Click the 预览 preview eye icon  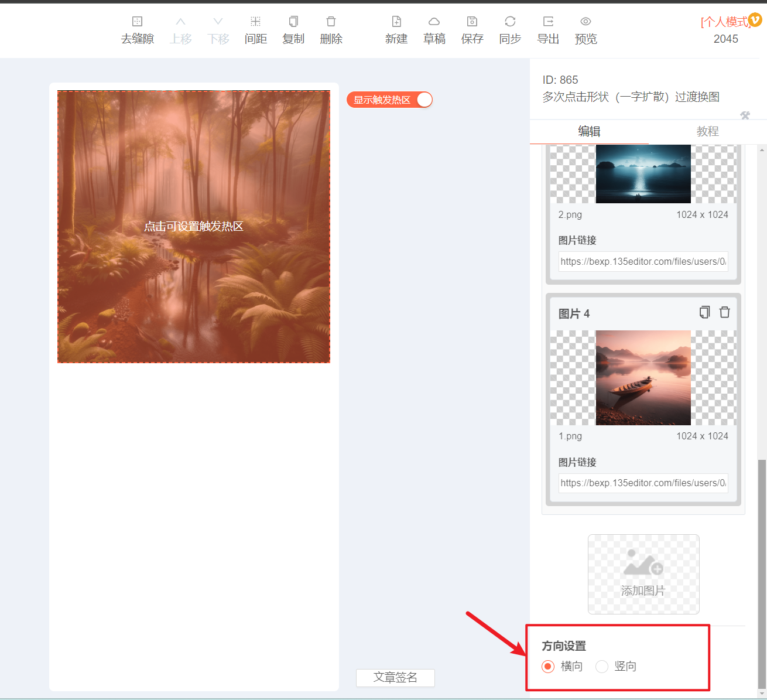pos(585,22)
